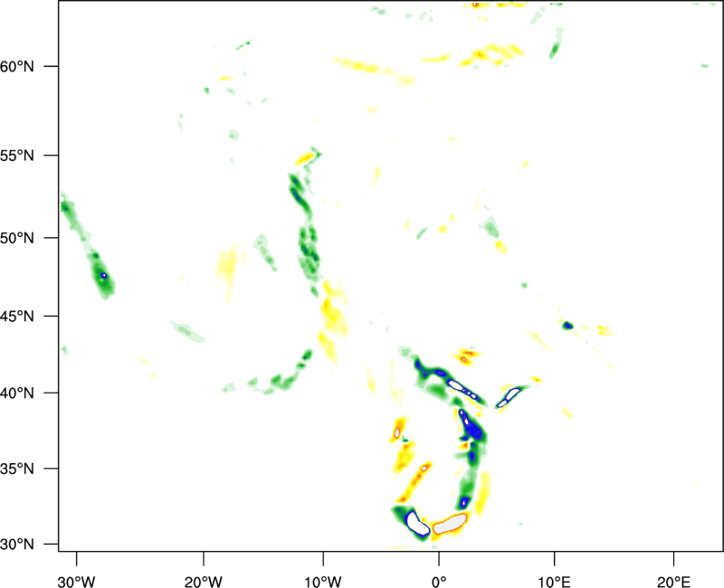
Task: Click the 60°N latitude label
Action: click(x=17, y=66)
